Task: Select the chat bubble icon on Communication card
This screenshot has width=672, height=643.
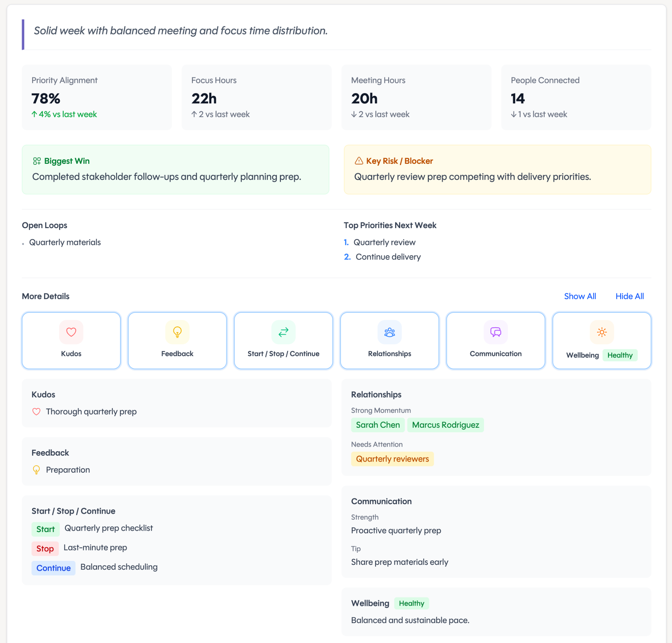Action: 495,332
